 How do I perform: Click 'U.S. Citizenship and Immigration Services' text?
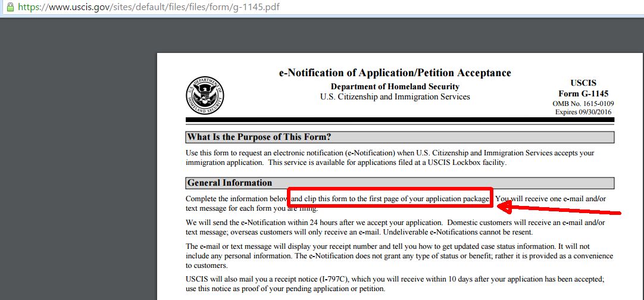tap(395, 97)
